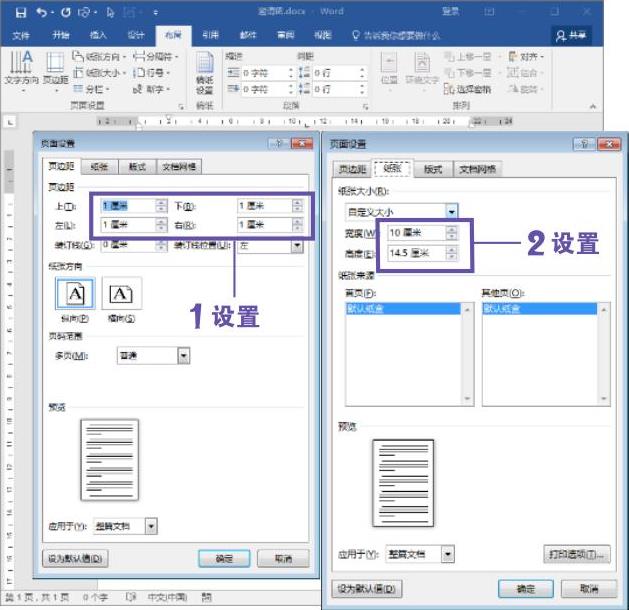
Task: Open the 纸张方向 orientation menu in the ribbon
Action: coord(99,57)
